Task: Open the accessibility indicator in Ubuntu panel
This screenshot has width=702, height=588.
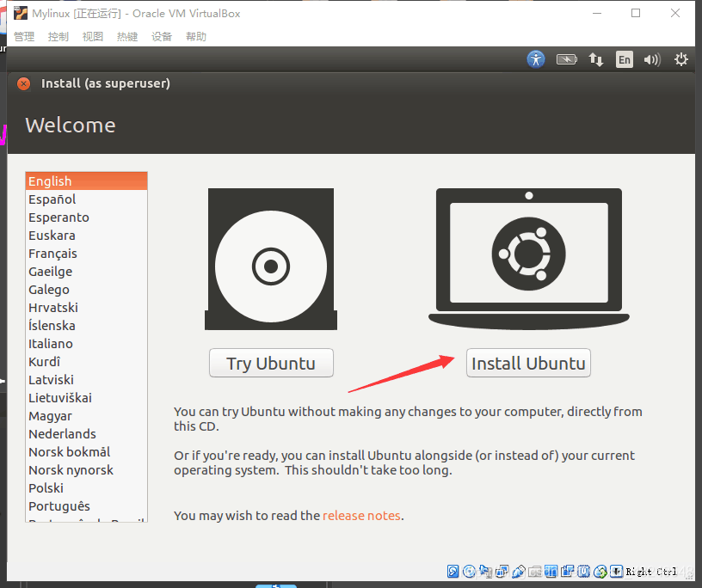Action: 536,59
